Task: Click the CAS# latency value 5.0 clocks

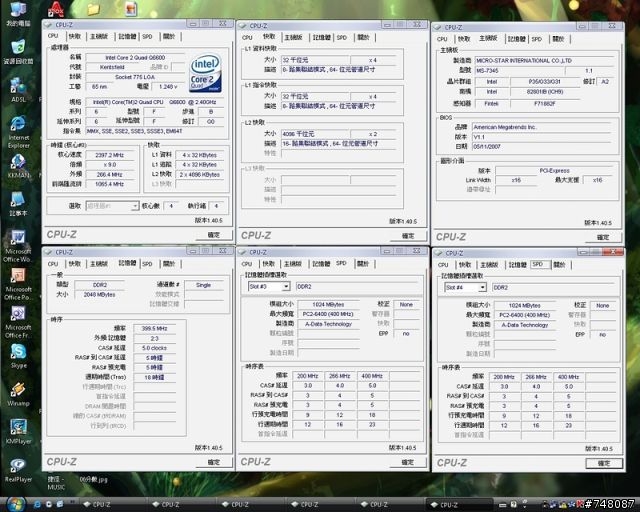Action: (154, 348)
